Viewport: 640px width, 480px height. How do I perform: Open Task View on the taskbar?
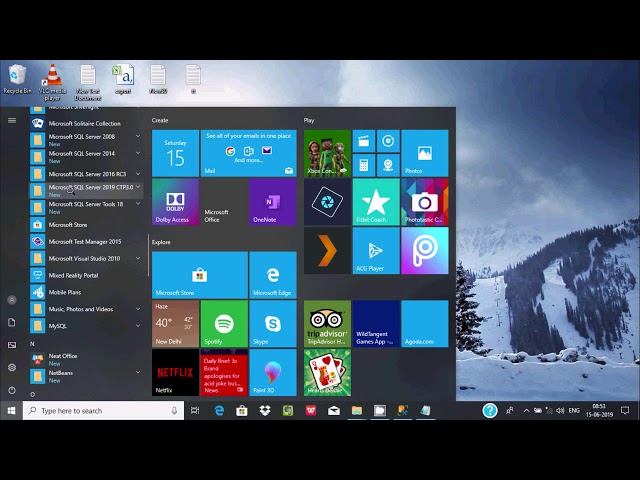(x=195, y=411)
